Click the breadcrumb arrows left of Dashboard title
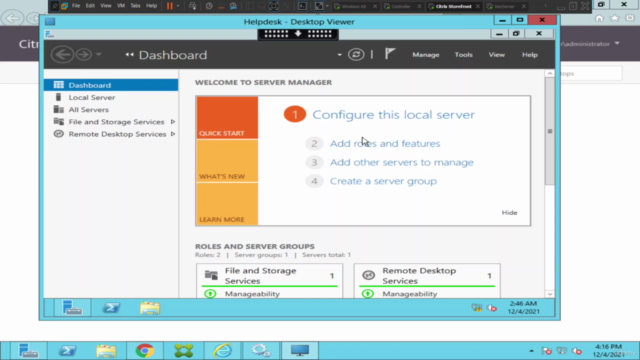The width and height of the screenshot is (640, 360). (x=129, y=55)
